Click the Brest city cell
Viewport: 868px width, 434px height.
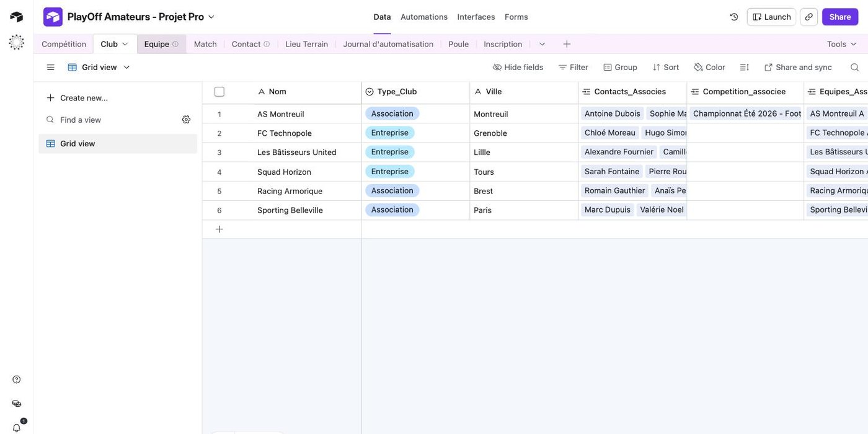pos(524,191)
